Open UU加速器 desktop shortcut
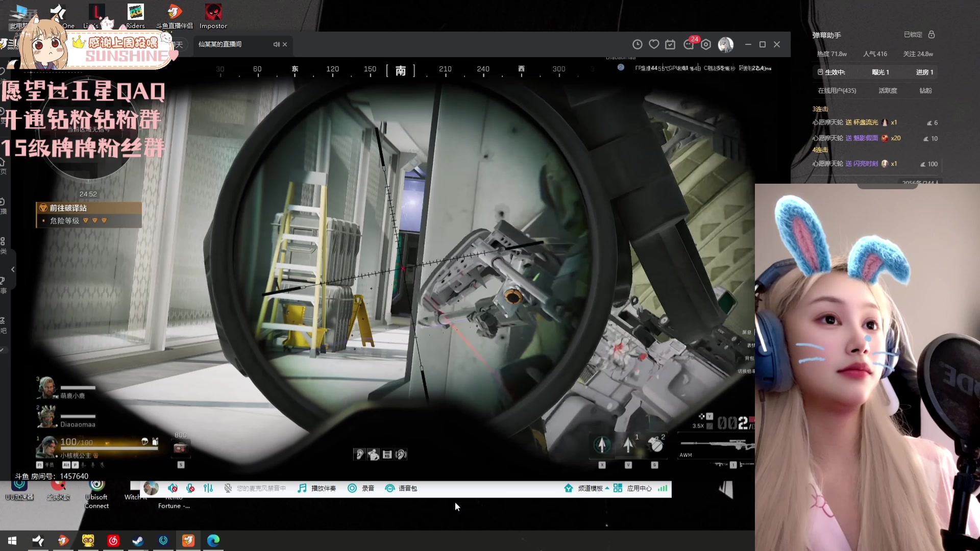This screenshot has width=980, height=551. point(19,490)
